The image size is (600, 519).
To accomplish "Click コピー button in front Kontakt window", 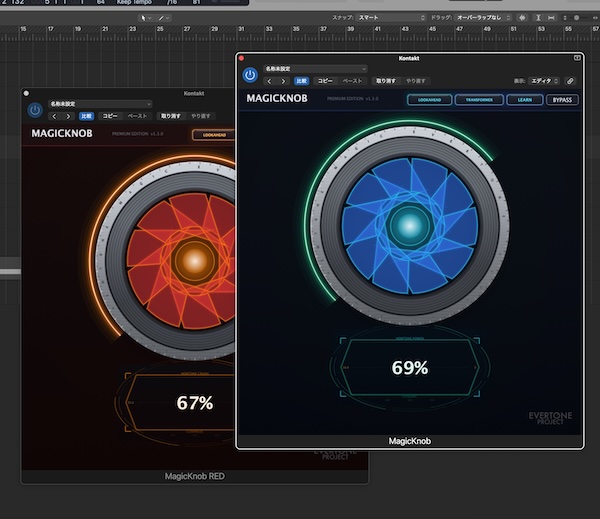I will click(325, 81).
